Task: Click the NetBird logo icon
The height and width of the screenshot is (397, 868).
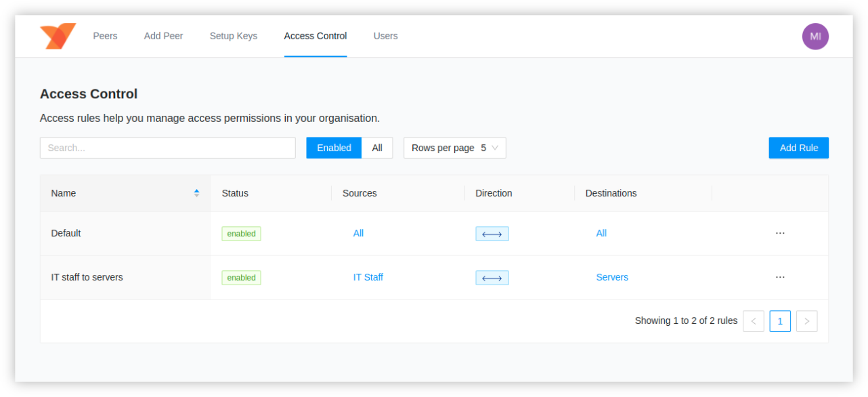Action: pos(58,36)
